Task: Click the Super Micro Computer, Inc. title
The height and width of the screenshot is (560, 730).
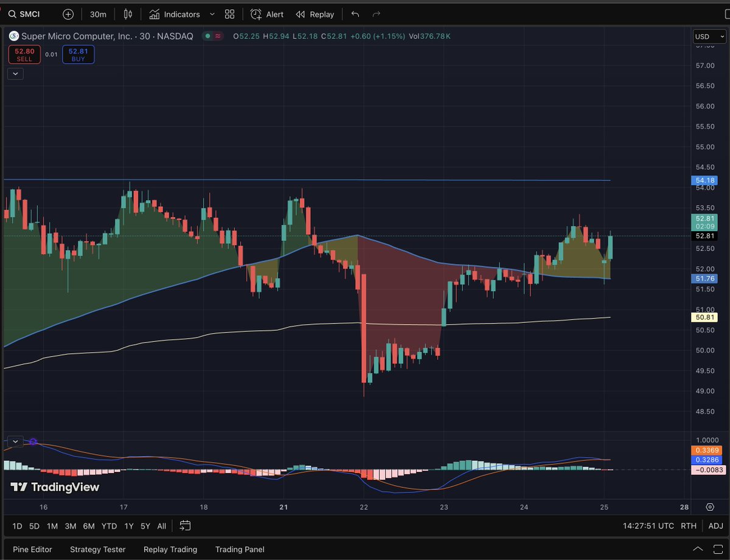Action: click(x=77, y=36)
